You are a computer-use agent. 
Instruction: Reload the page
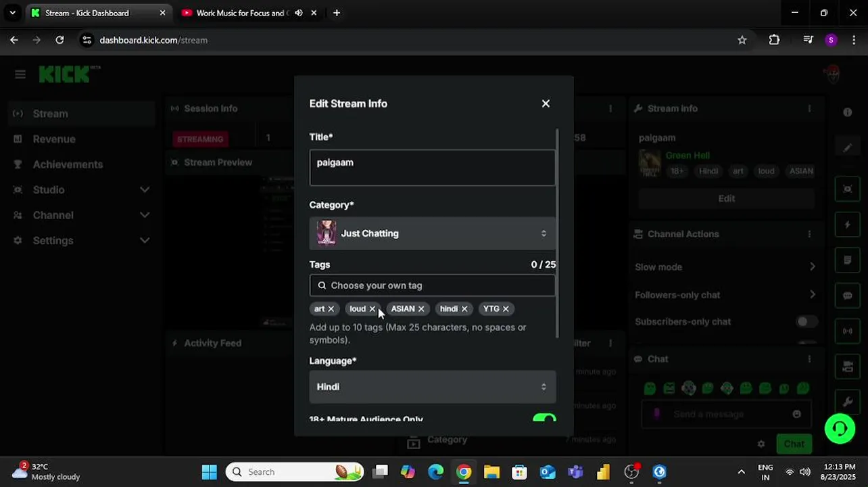(59, 40)
